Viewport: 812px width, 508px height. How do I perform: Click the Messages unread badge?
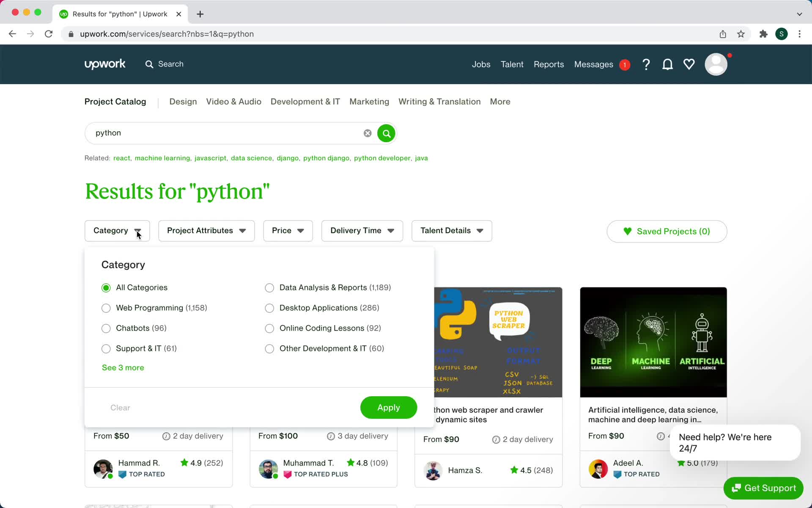pyautogui.click(x=625, y=65)
